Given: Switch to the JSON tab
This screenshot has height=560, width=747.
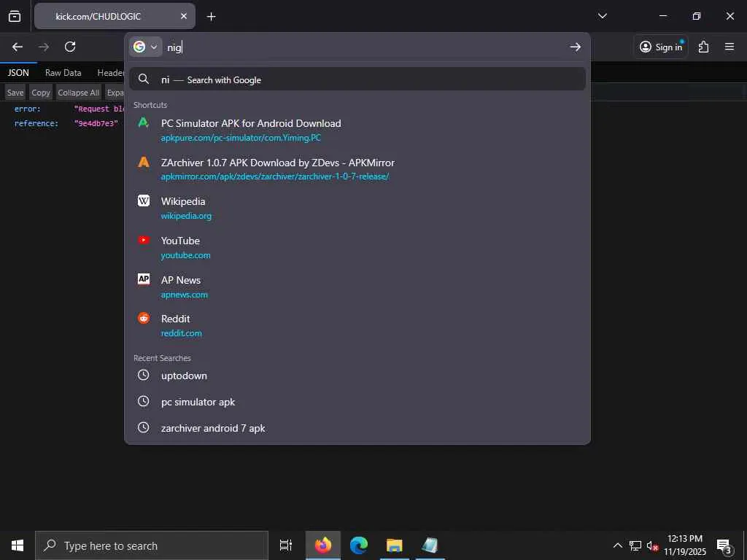Looking at the screenshot, I should point(18,73).
